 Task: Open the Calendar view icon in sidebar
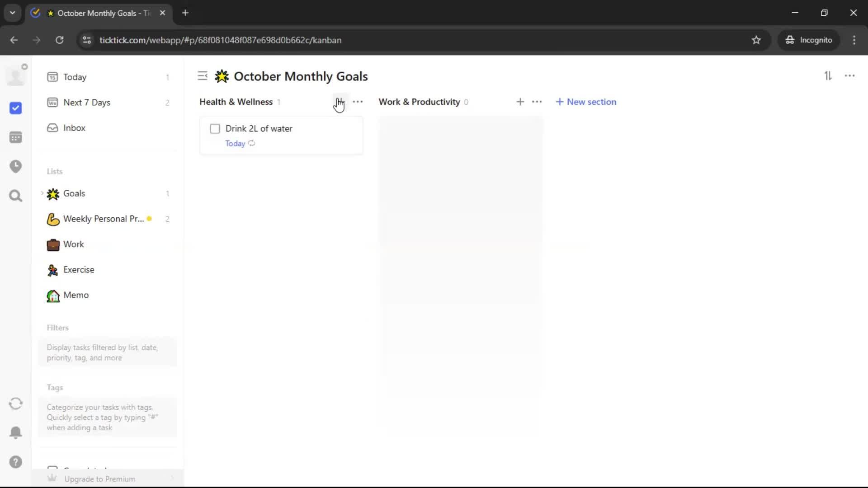pos(16,137)
